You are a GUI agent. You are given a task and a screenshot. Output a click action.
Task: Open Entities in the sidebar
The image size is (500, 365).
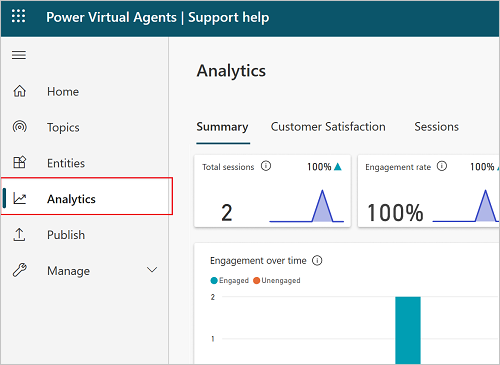coord(85,163)
